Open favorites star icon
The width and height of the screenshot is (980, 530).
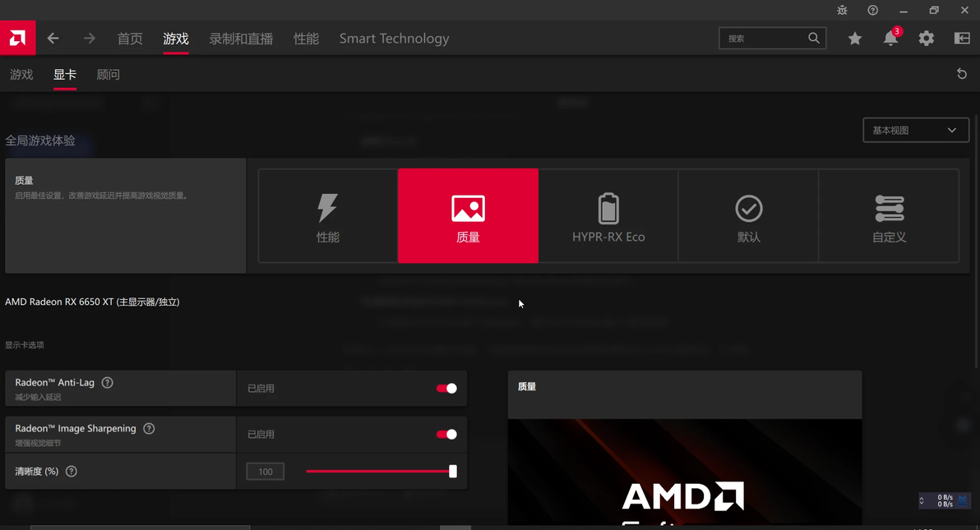[854, 39]
